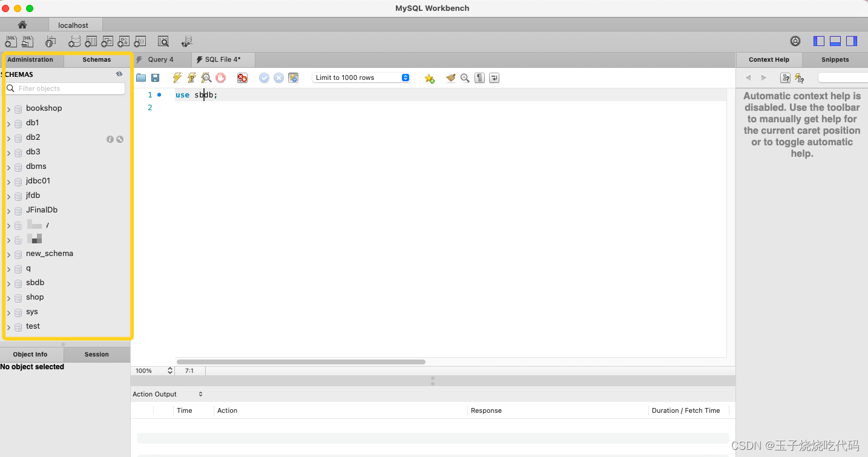Create a new function icon
Viewport: 868px width, 457px height.
tap(140, 41)
